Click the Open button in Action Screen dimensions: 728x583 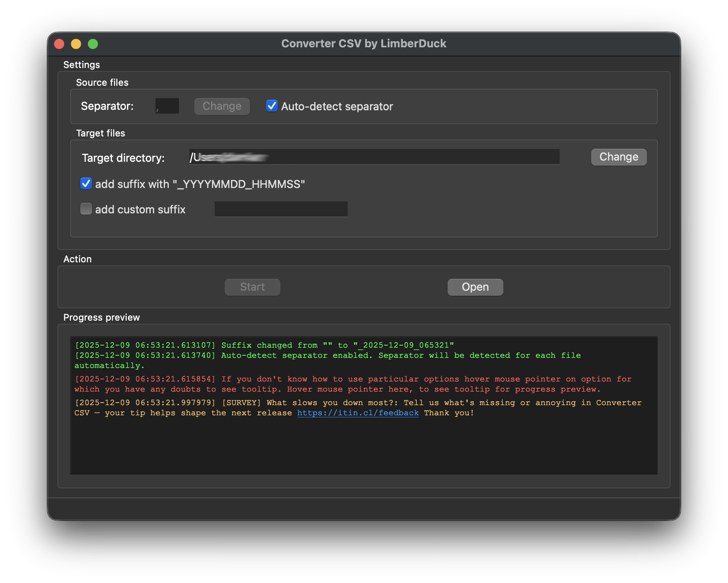tap(475, 287)
